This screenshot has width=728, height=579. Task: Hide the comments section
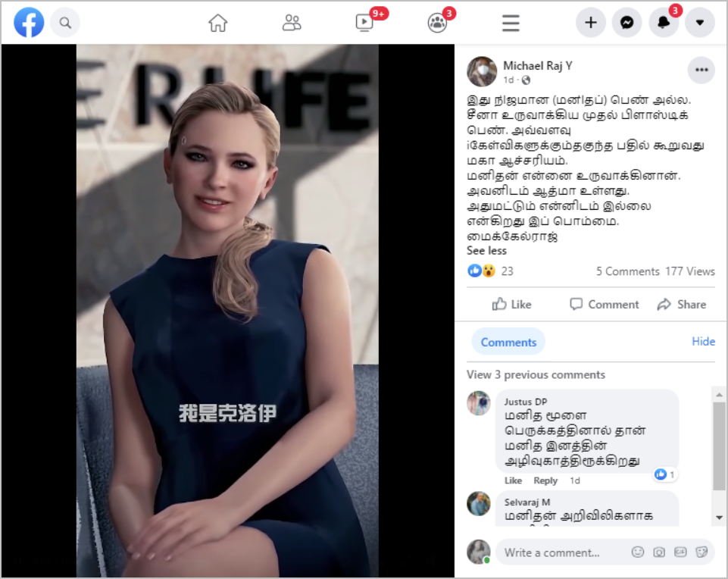point(704,341)
